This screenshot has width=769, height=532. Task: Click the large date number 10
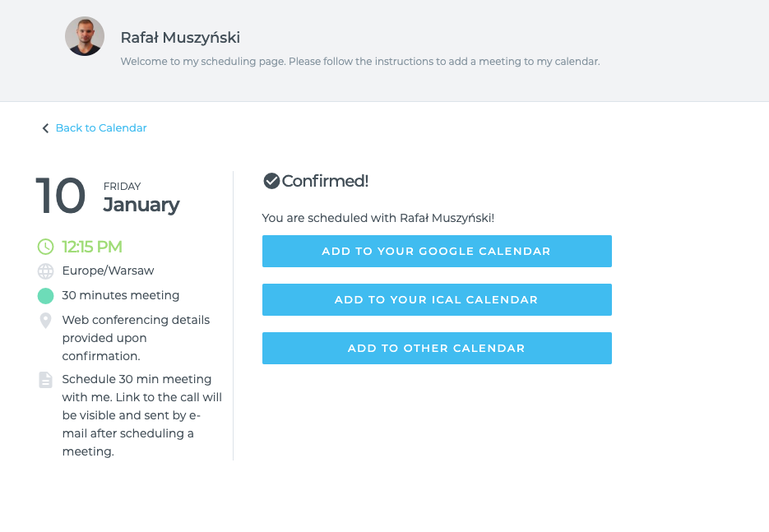[x=61, y=196]
